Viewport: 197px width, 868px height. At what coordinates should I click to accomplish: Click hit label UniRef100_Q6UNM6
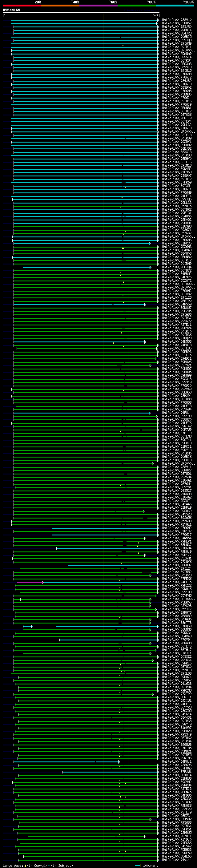pos(176,629)
